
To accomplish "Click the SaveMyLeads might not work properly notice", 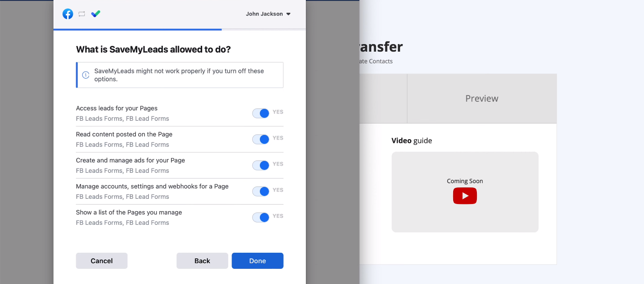I will (x=180, y=75).
